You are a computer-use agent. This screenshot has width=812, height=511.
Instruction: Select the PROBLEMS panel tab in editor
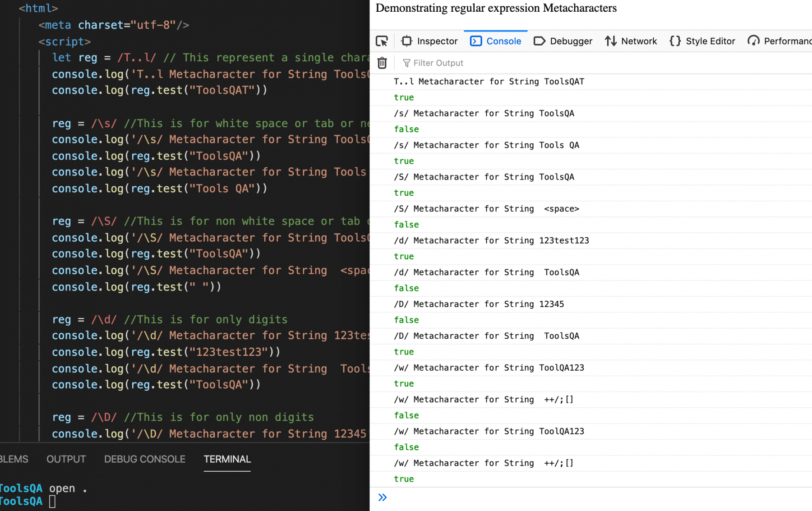coord(14,459)
